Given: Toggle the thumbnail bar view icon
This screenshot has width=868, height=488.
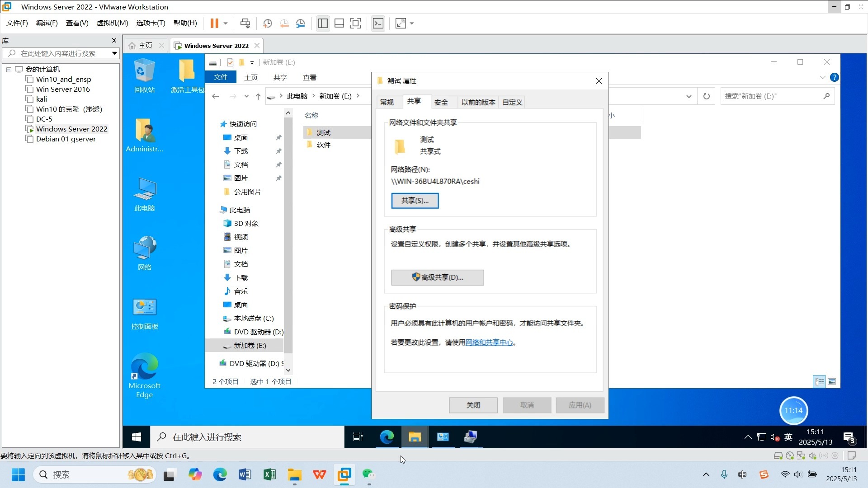Looking at the screenshot, I should (x=339, y=23).
